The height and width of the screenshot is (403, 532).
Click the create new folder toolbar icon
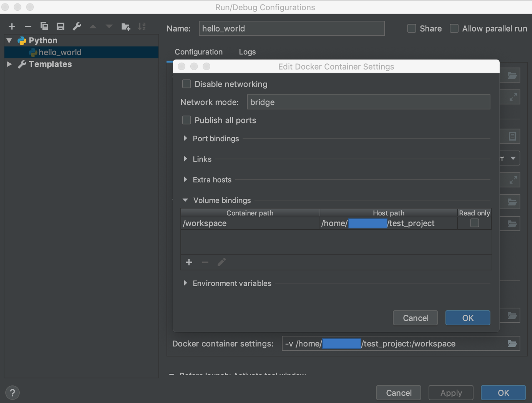126,27
